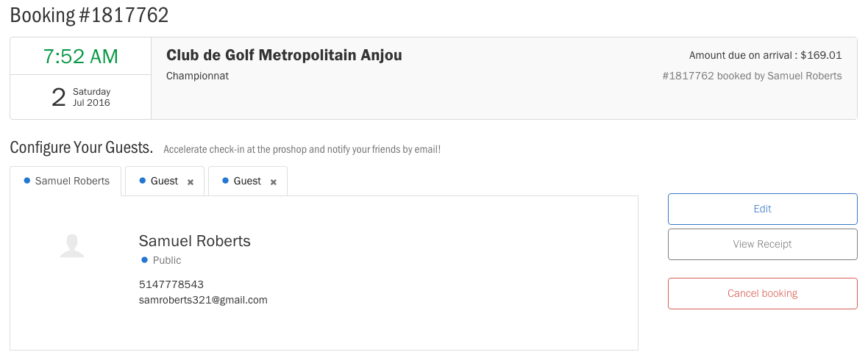
Task: Open the second Guest tab
Action: coord(246,181)
